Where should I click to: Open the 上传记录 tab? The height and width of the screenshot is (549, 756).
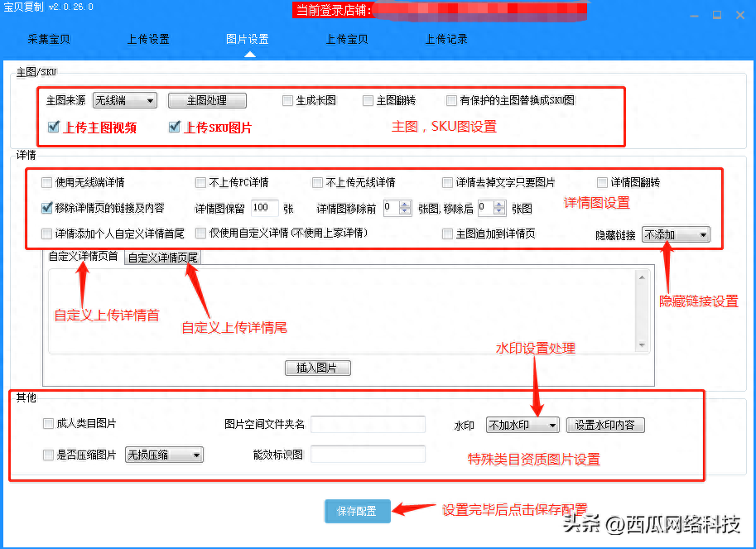446,39
